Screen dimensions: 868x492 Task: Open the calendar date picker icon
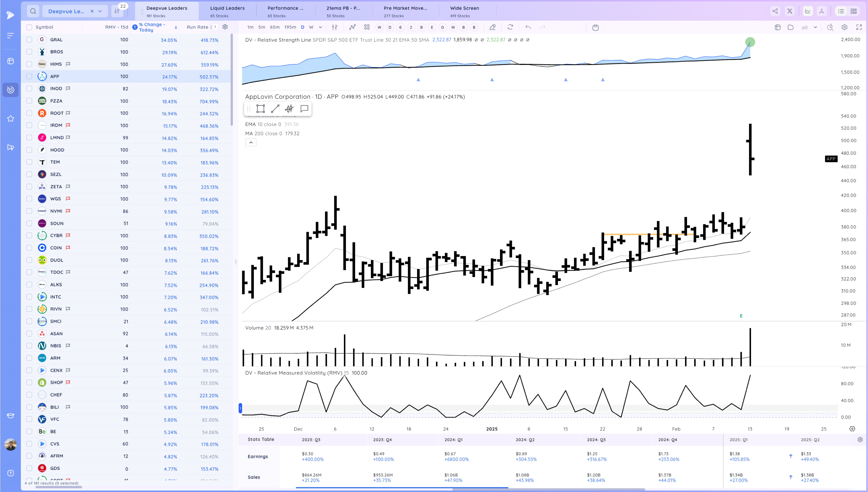pos(595,27)
